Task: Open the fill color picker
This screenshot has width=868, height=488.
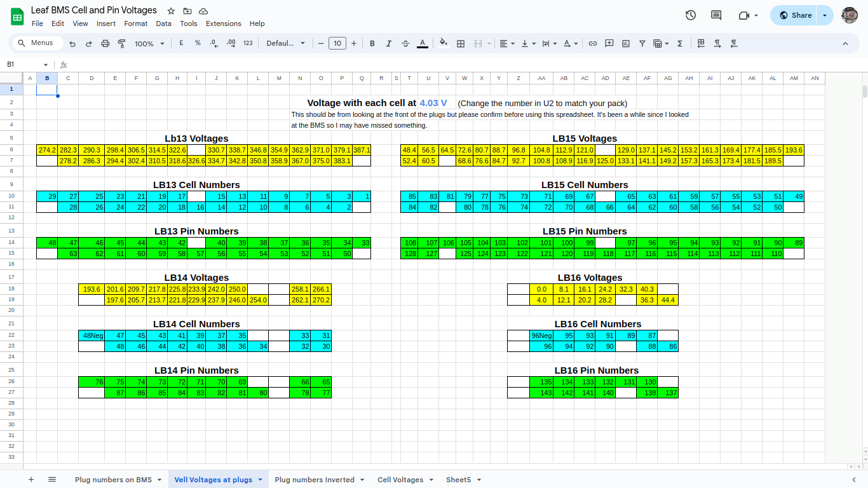Action: [x=444, y=43]
